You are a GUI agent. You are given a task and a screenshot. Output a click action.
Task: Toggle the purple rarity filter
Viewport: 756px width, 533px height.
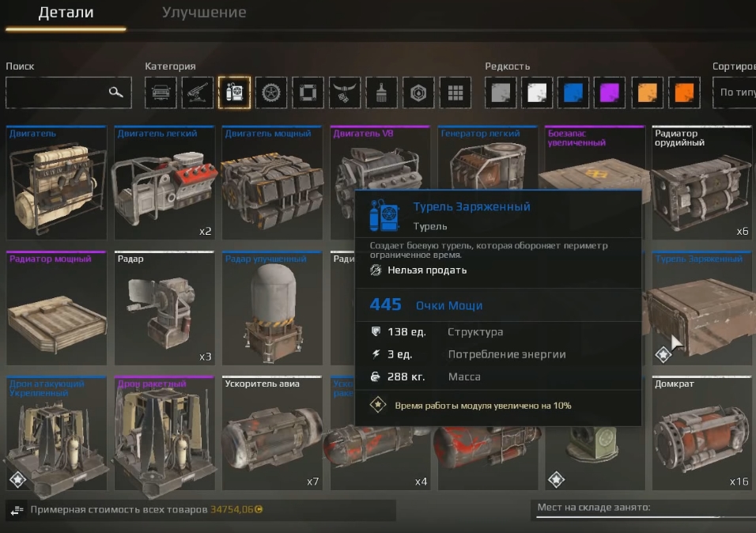click(608, 93)
